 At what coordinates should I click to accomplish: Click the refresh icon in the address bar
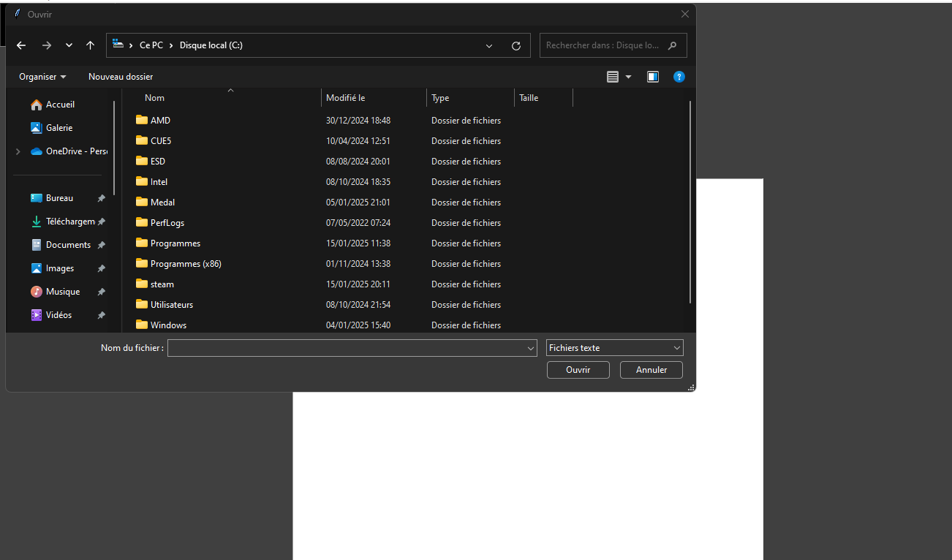[x=516, y=45]
